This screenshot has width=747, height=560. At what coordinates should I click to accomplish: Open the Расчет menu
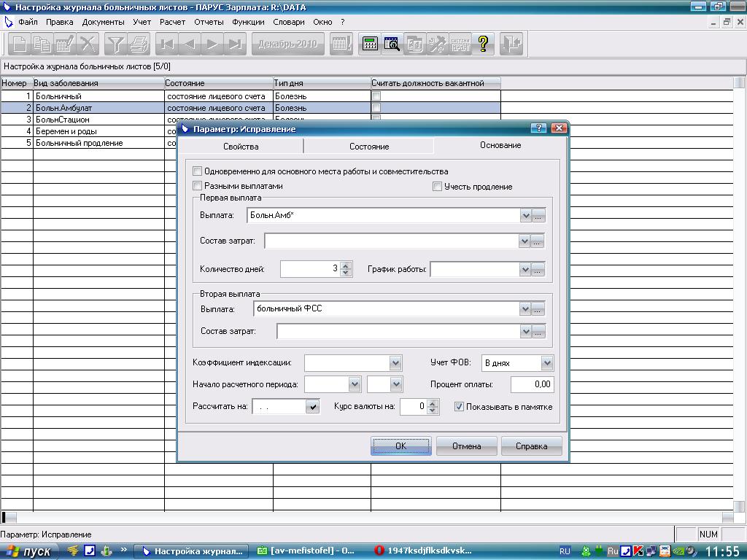coord(172,22)
